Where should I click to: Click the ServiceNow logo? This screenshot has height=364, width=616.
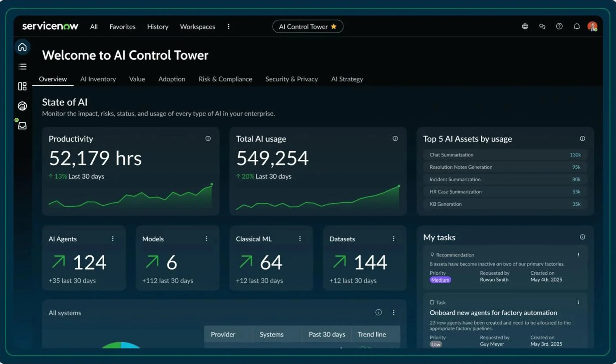pyautogui.click(x=50, y=26)
